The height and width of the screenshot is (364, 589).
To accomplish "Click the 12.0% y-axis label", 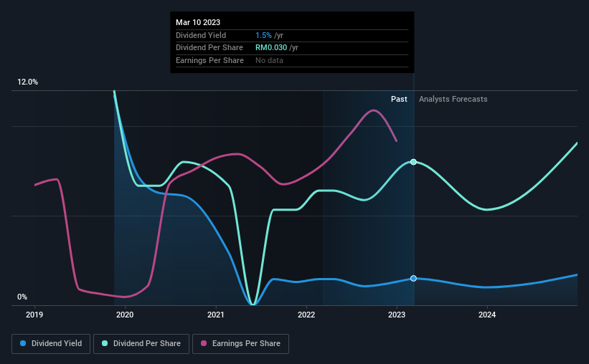I will pos(27,82).
